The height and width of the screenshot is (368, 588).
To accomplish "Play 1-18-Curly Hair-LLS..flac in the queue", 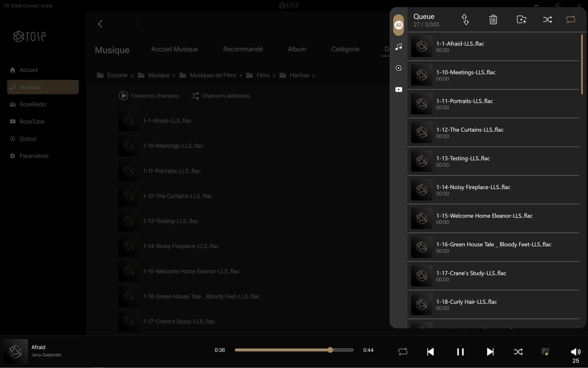I will [x=493, y=304].
